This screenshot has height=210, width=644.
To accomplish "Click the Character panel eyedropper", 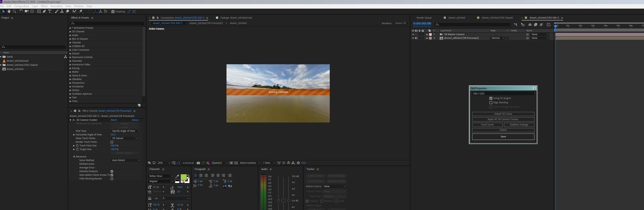I will tap(177, 176).
